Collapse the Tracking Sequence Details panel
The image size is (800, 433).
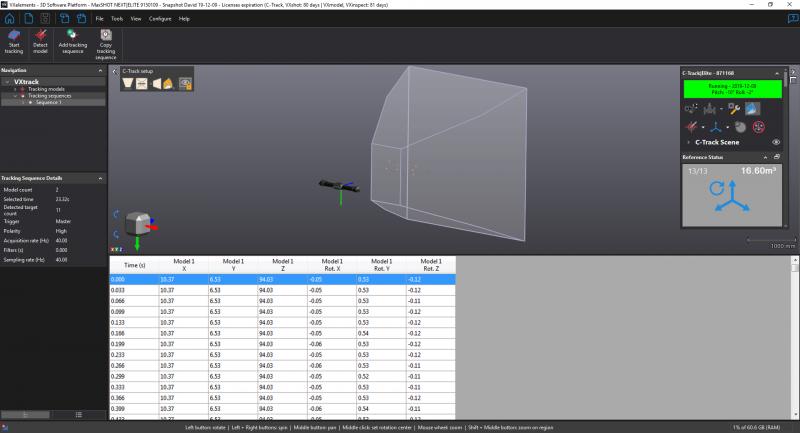pyautogui.click(x=100, y=178)
